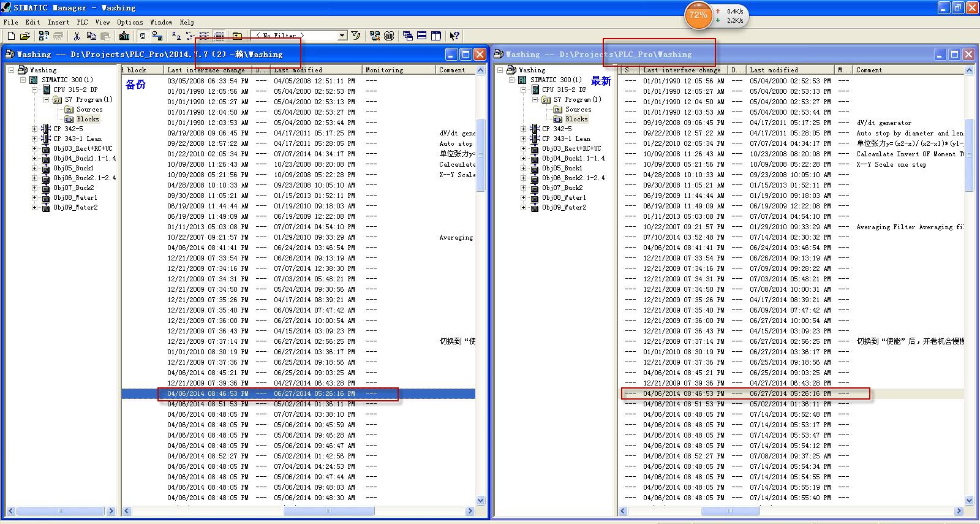
Task: Switch to Small Icons view
Action: point(190,36)
